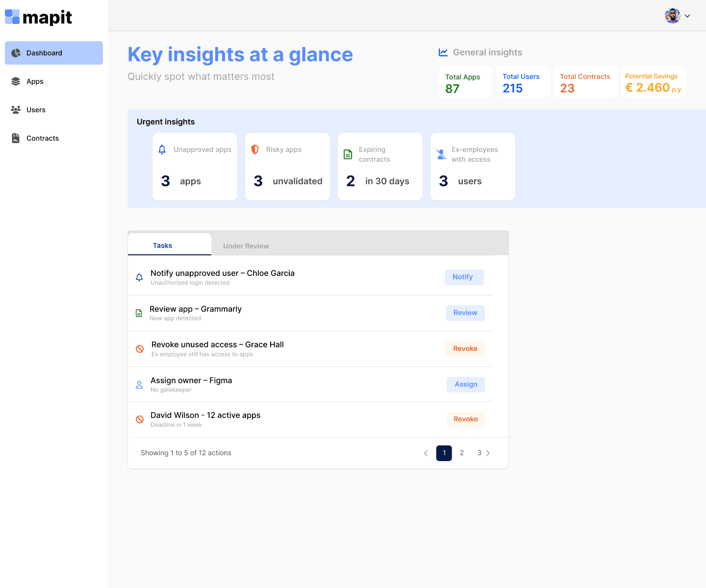Click the green contract icon on Expiring contracts
This screenshot has height=588, width=706.
tap(348, 154)
